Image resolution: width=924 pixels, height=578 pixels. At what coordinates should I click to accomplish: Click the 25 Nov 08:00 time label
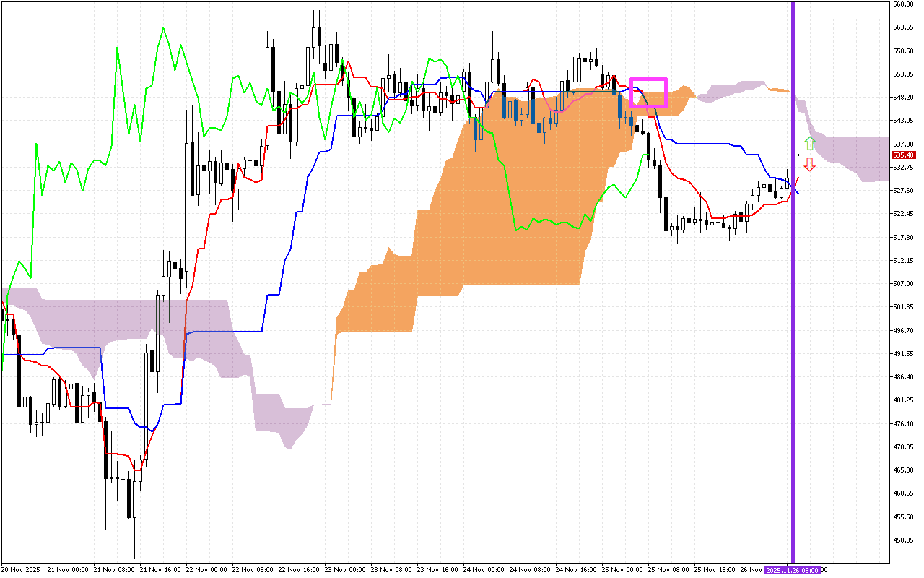click(x=668, y=570)
